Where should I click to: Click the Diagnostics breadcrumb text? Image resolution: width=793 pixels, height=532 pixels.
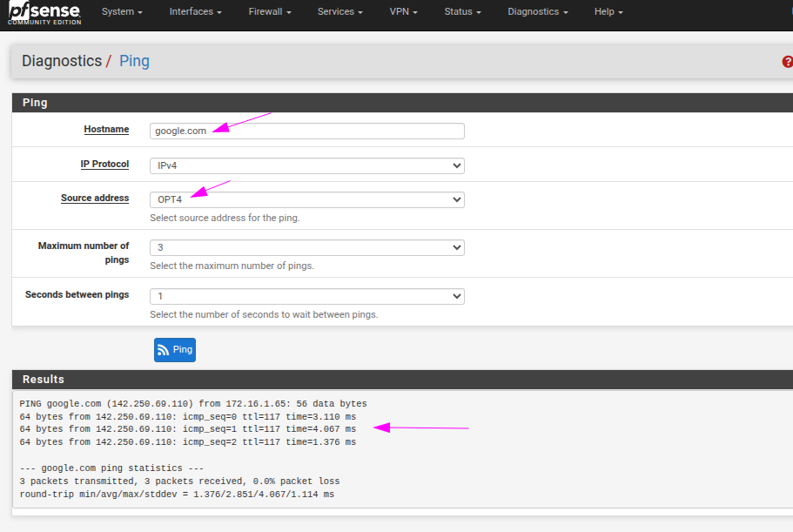click(x=62, y=61)
